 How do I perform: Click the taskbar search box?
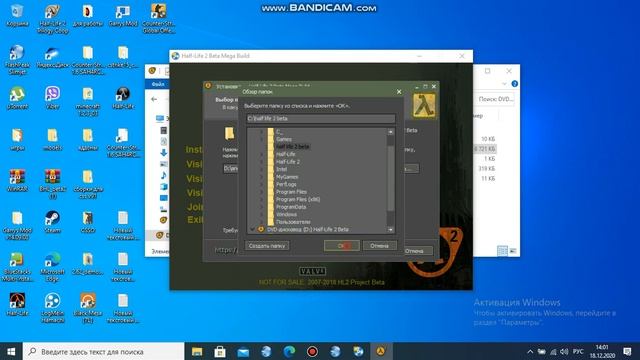coord(104,351)
